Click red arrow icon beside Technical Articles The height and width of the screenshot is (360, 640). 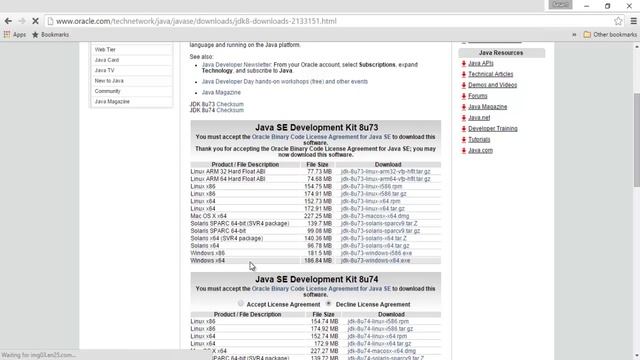[464, 74]
